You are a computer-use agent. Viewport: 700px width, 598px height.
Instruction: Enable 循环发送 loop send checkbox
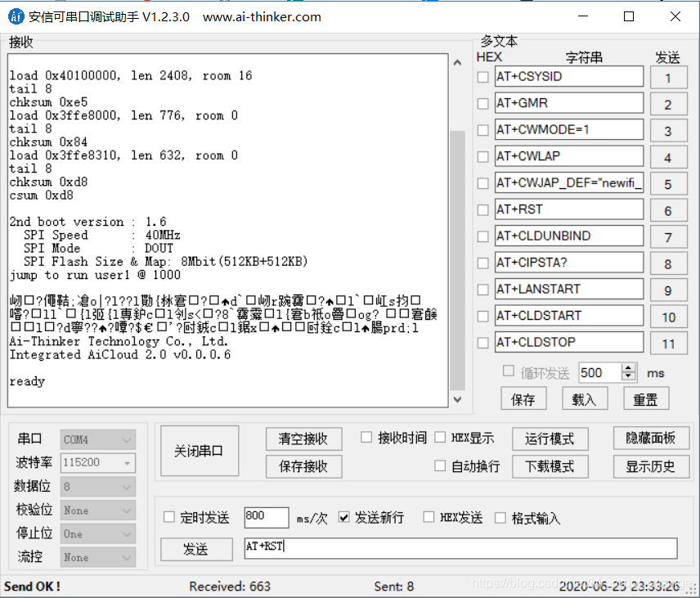point(508,371)
